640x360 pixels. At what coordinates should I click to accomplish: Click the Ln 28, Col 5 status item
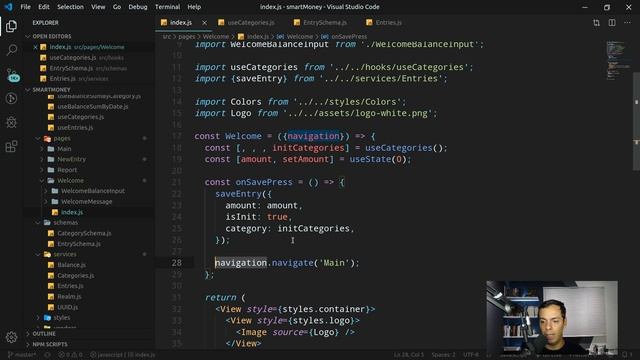409,355
